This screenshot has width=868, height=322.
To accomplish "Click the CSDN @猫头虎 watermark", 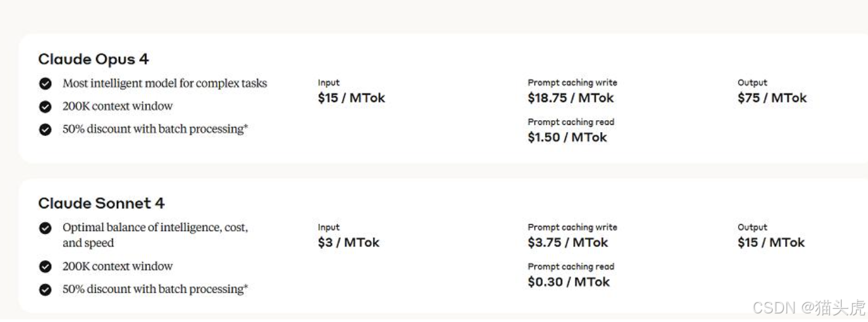I will pos(809,307).
